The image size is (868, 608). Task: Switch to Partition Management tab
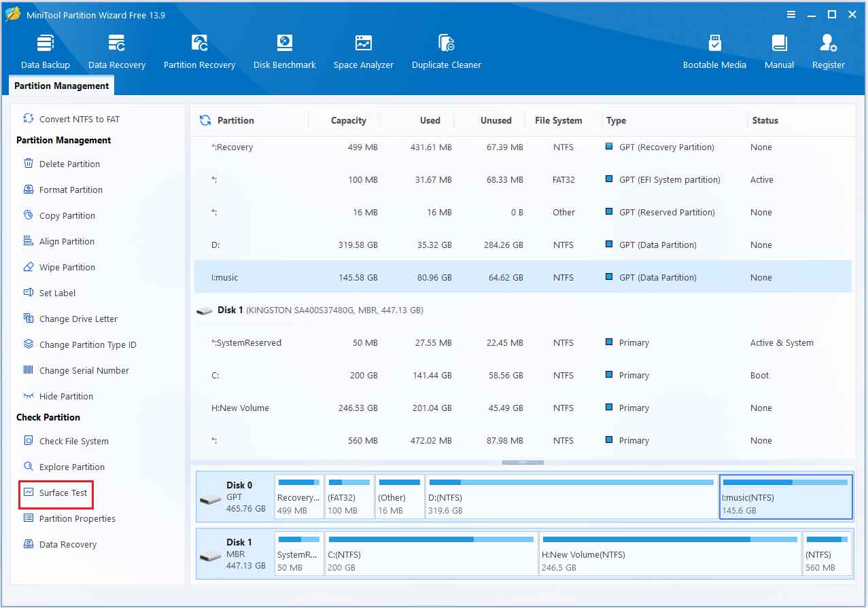(62, 86)
